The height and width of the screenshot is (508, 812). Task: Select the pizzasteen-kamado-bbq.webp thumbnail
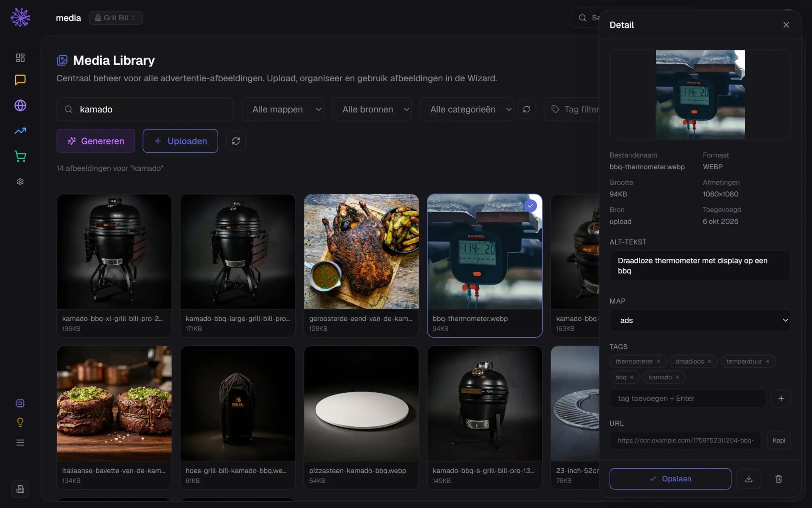[x=361, y=417]
